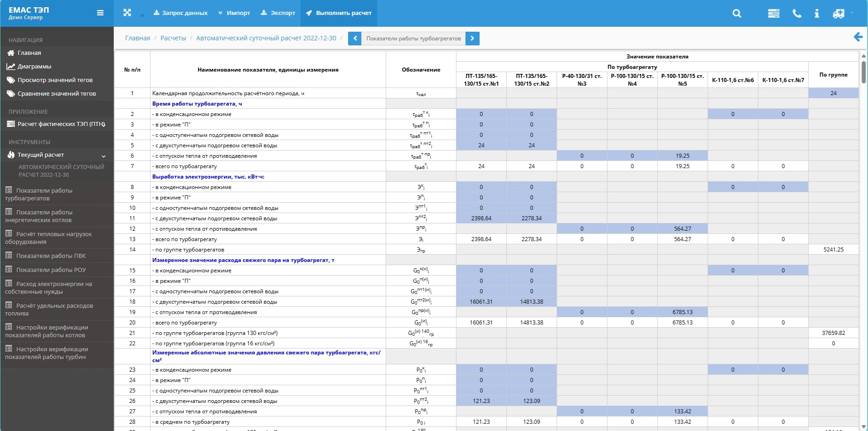Click the fullscreen expand icon
868x431 pixels.
pos(127,13)
